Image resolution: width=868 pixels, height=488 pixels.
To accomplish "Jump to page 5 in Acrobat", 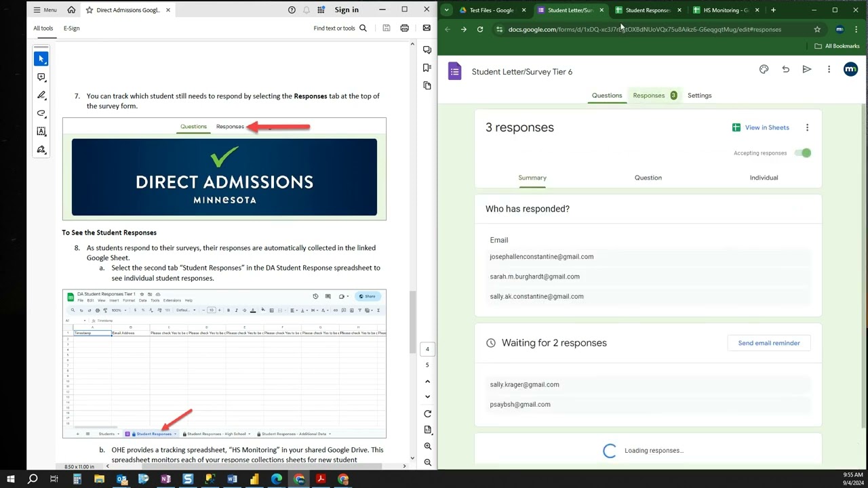I will [x=427, y=365].
